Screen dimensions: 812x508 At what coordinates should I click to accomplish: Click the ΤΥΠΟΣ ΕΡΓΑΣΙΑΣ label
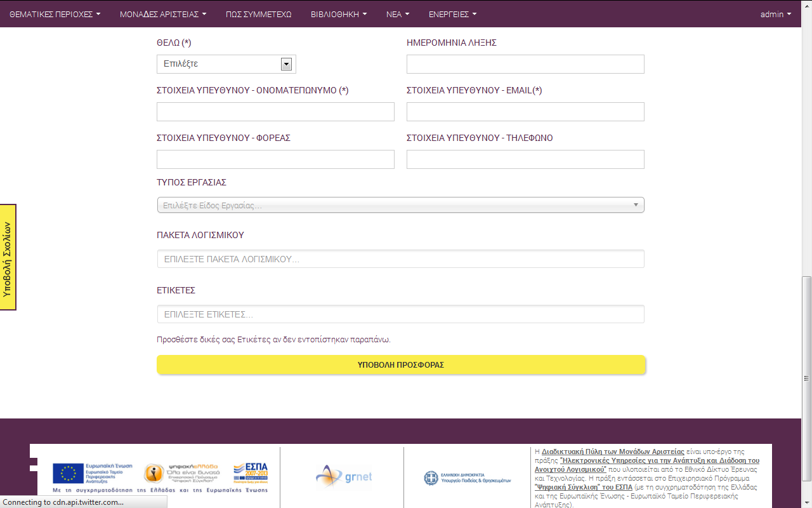click(192, 182)
